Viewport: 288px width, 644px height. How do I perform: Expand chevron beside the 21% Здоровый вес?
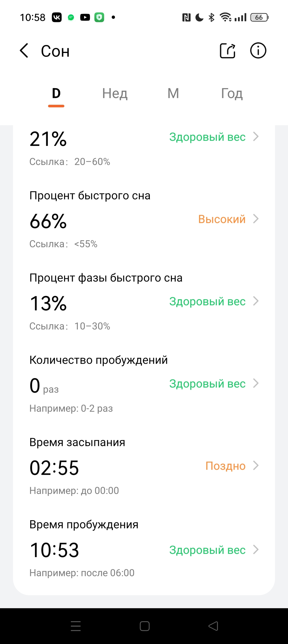(x=256, y=137)
